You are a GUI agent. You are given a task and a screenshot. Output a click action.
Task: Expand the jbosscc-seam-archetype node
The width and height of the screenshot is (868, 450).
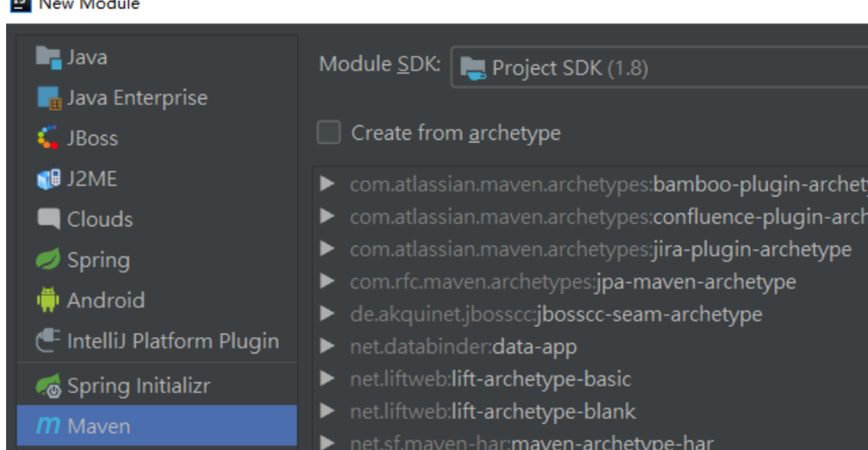click(x=328, y=314)
